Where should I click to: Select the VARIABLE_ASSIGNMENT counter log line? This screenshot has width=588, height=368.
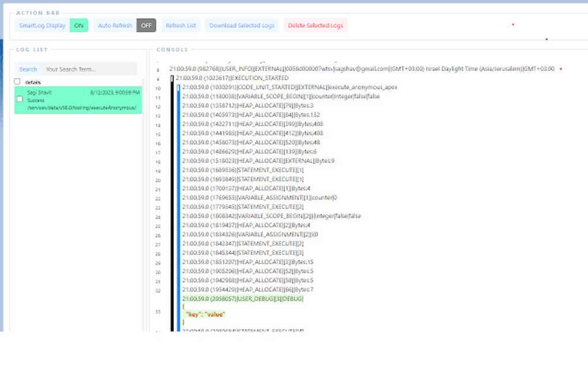tap(259, 197)
